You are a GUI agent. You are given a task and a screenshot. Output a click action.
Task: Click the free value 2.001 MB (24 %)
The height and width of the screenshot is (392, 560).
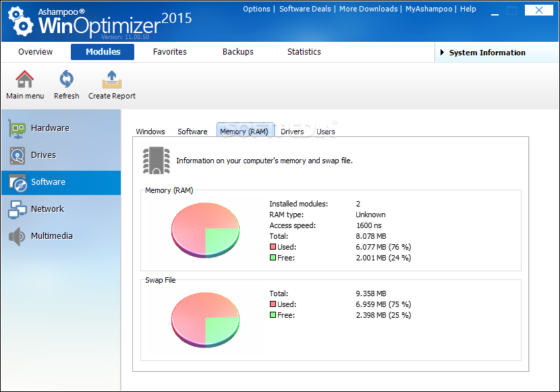[x=383, y=258]
